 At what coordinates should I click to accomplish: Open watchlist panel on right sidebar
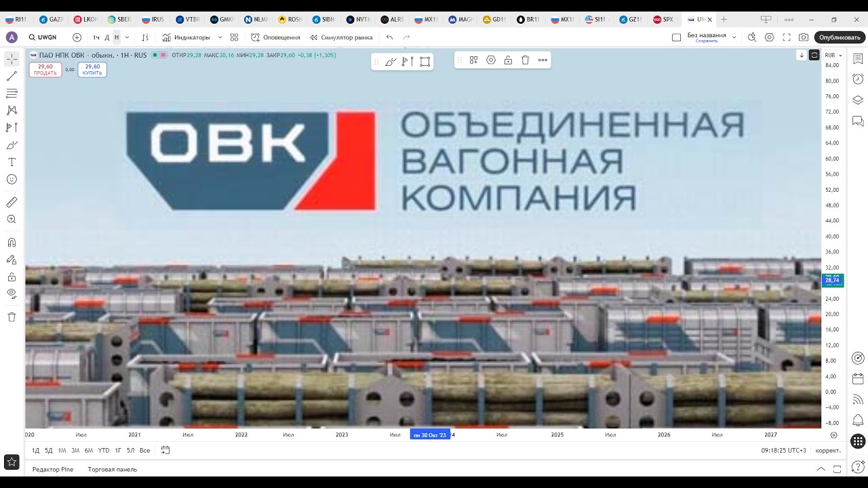[858, 59]
